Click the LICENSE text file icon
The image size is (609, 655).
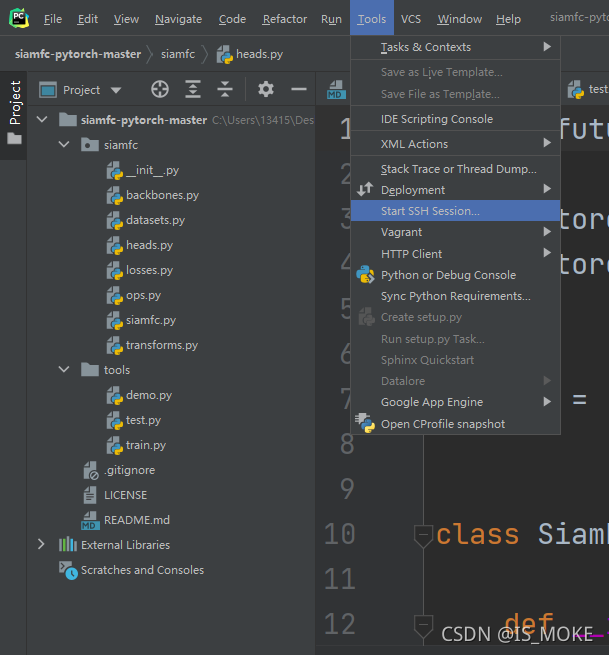coord(90,495)
